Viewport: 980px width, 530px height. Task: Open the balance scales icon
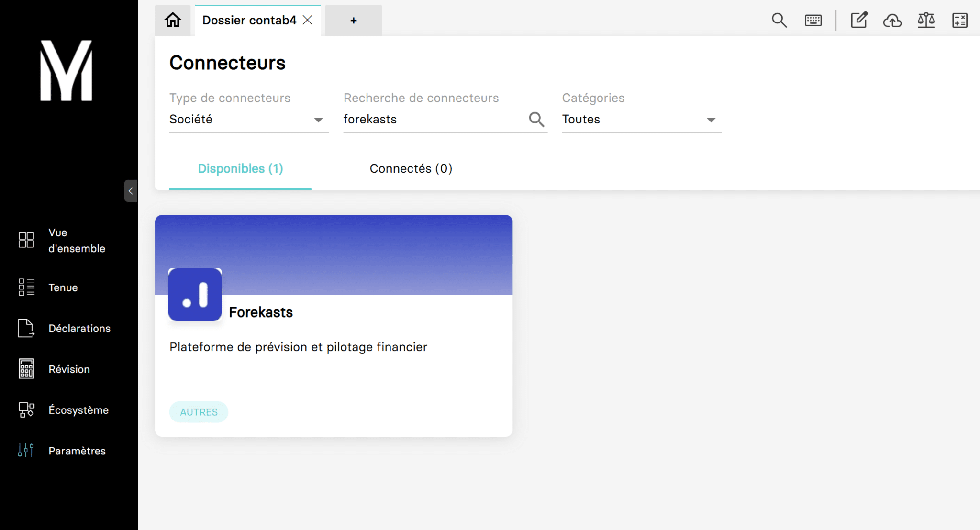click(926, 20)
